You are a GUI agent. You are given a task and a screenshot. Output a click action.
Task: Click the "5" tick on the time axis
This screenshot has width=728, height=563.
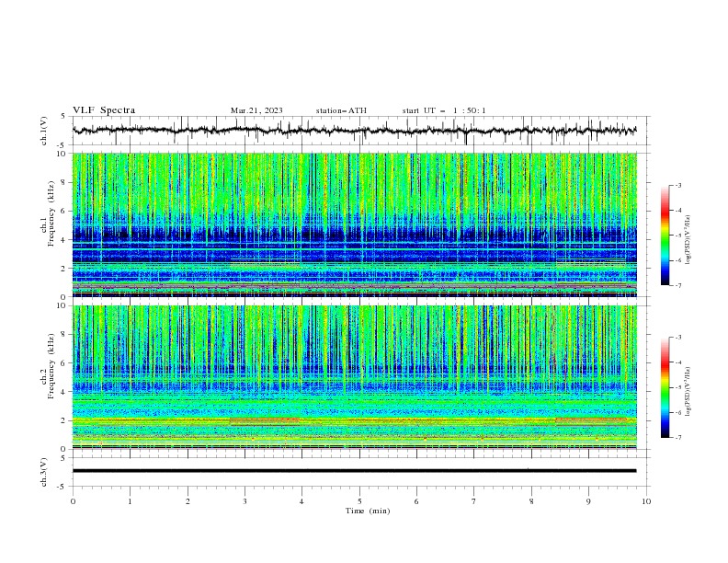coord(359,501)
